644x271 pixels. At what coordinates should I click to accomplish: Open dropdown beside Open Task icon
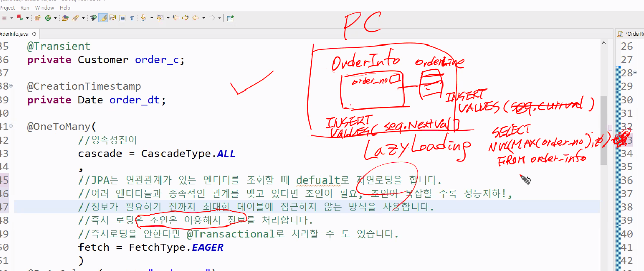point(83,18)
